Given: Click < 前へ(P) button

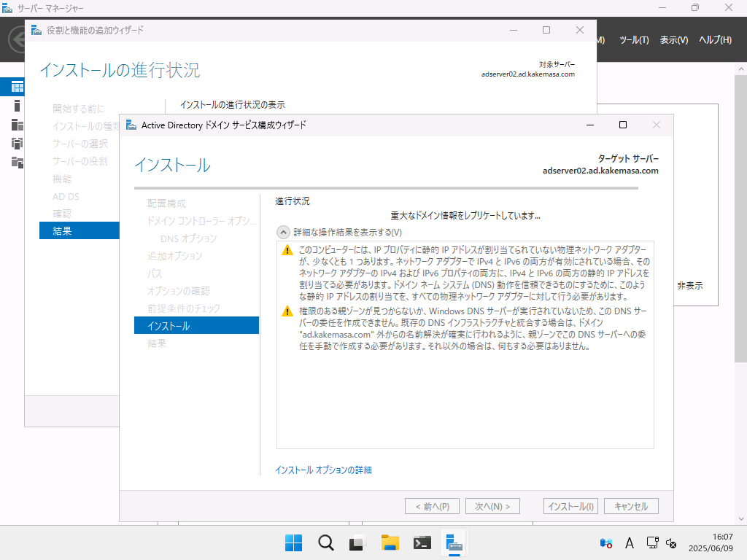Looking at the screenshot, I should pyautogui.click(x=432, y=506).
